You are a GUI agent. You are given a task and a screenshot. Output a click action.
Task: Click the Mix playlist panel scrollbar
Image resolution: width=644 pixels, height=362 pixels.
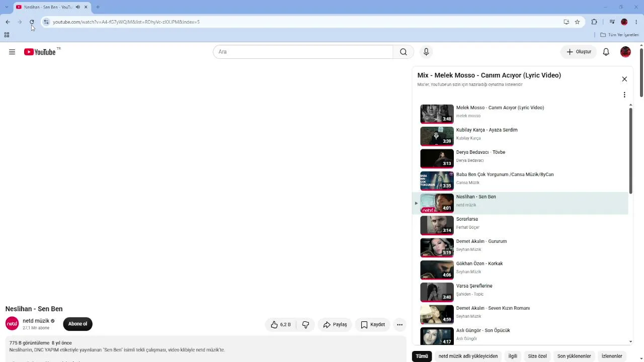pyautogui.click(x=630, y=150)
